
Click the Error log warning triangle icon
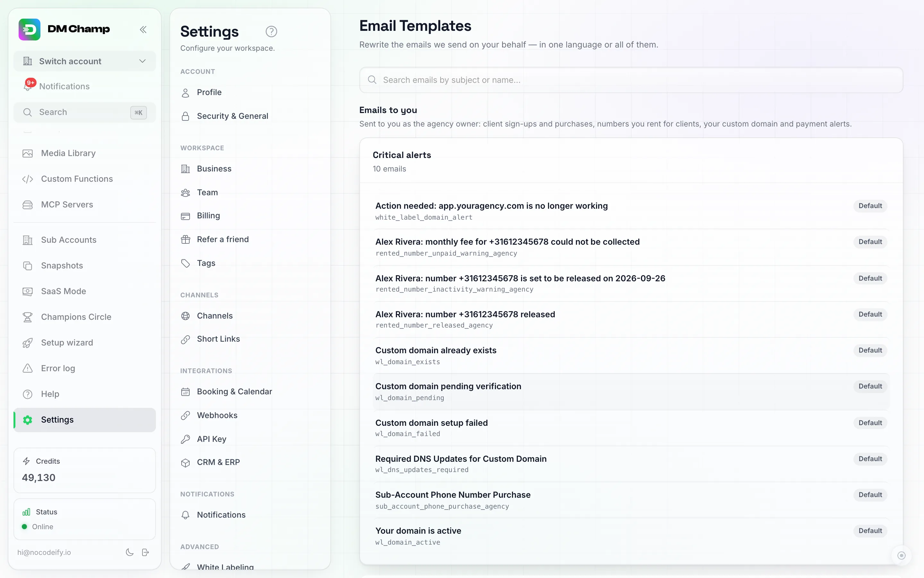tap(28, 368)
